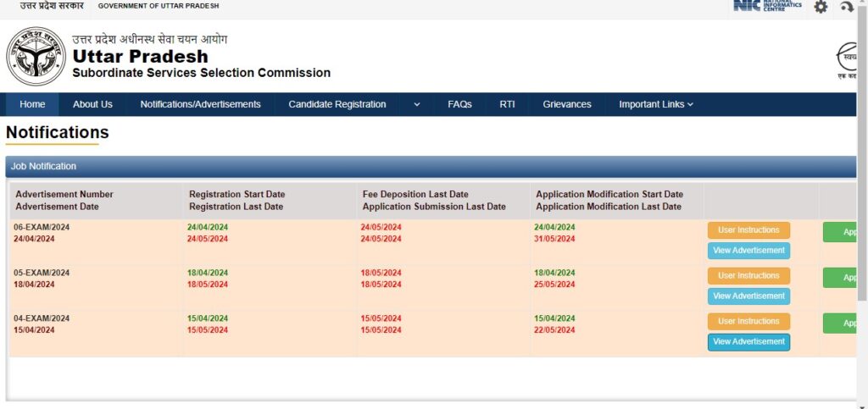Open Candidate Registration menu item
Image resolution: width=868 pixels, height=409 pixels.
337,104
